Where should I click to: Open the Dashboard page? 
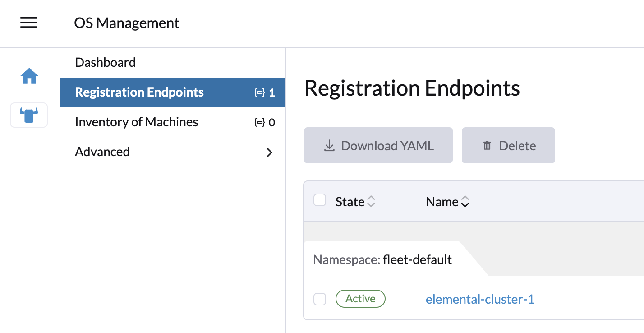pos(106,62)
